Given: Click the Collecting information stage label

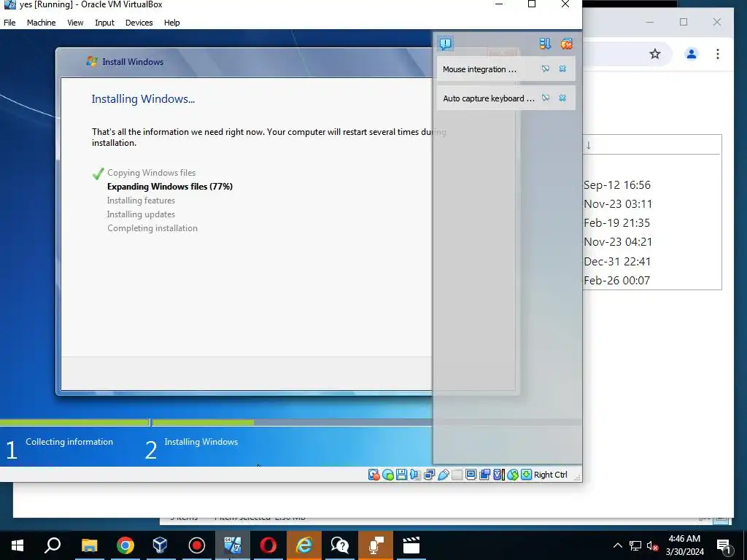Looking at the screenshot, I should (69, 442).
